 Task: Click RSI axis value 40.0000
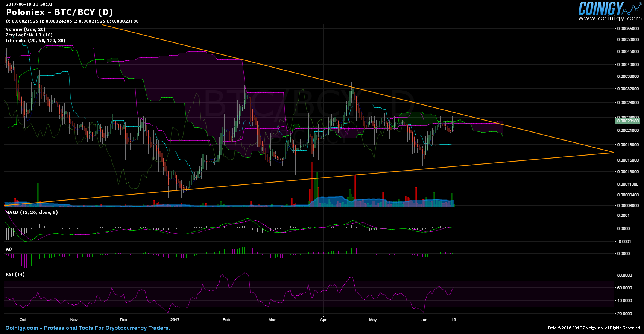(624, 301)
